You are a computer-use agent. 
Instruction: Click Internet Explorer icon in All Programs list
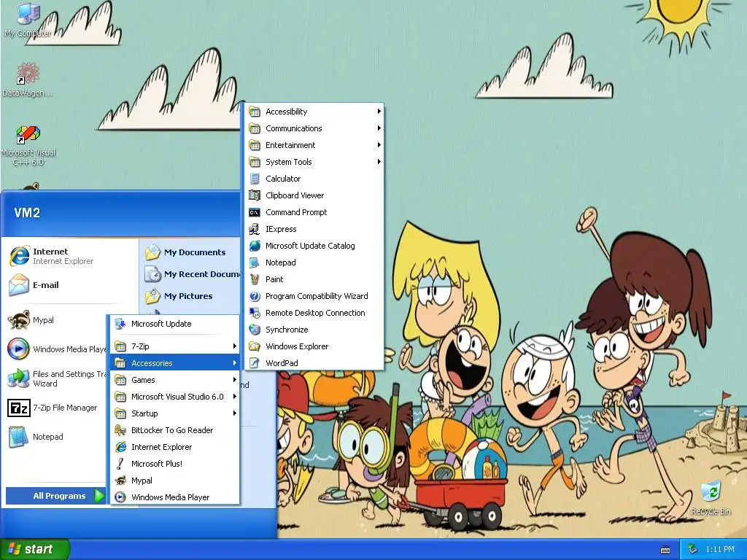(x=120, y=447)
